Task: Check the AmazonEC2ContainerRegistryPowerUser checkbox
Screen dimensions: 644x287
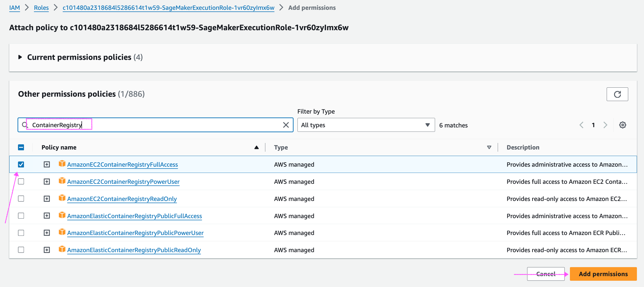Action: tap(21, 182)
